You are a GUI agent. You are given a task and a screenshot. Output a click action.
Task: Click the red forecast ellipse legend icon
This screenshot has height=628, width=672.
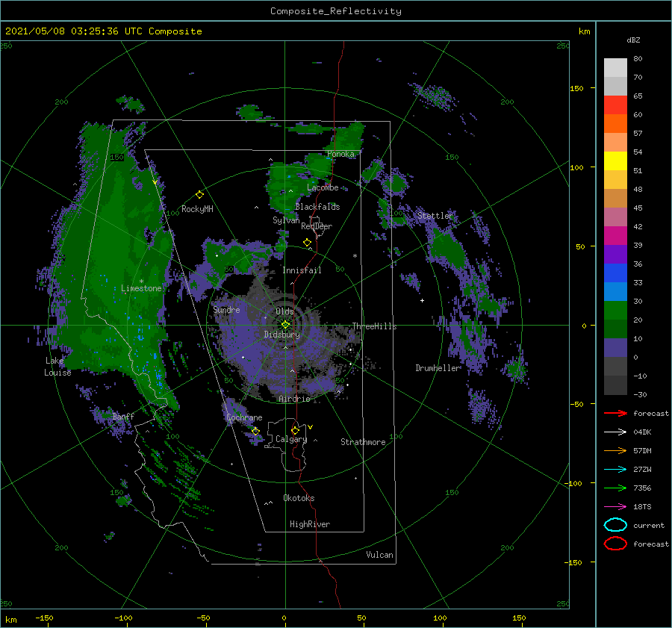(x=615, y=544)
